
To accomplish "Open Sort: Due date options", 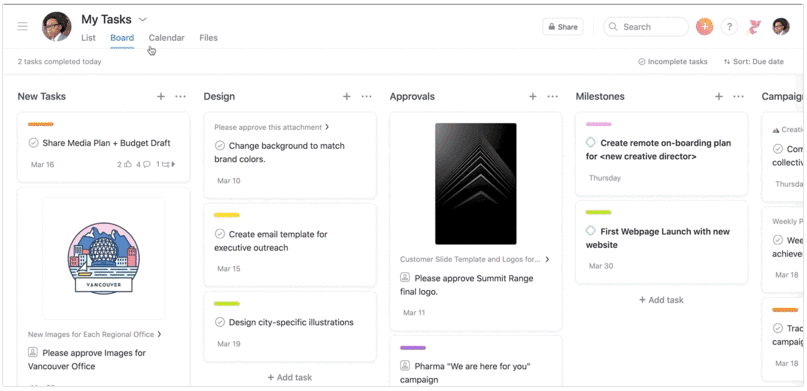I will pos(753,62).
